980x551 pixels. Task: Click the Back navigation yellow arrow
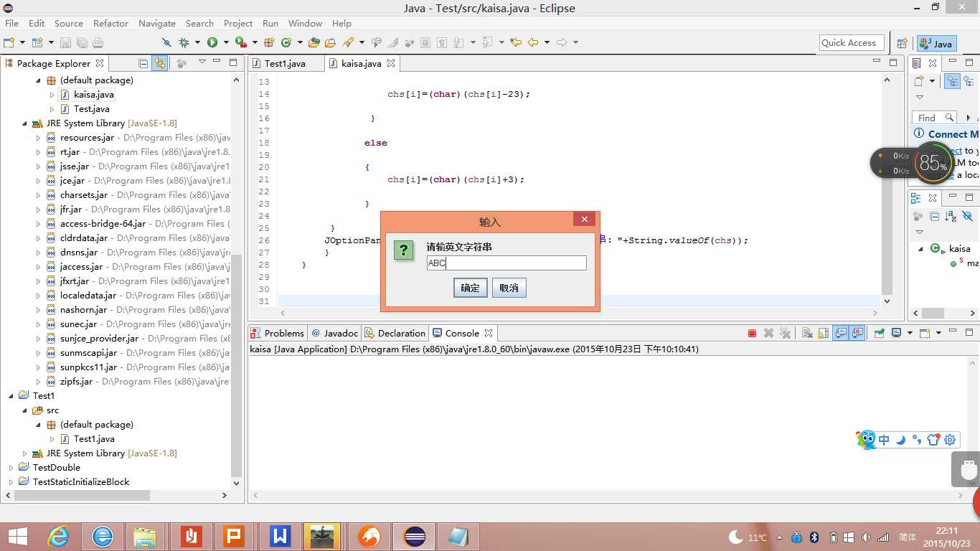click(533, 42)
